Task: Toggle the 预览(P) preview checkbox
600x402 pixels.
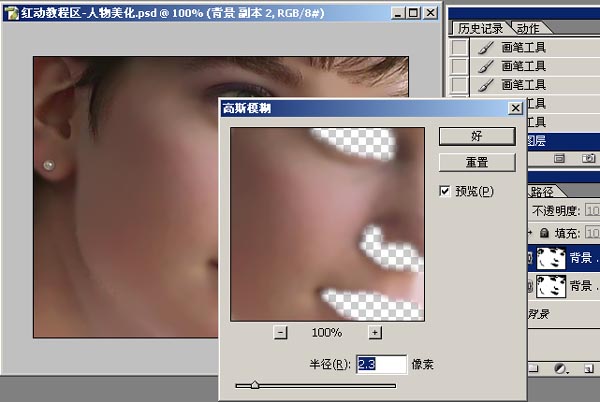Action: click(445, 191)
